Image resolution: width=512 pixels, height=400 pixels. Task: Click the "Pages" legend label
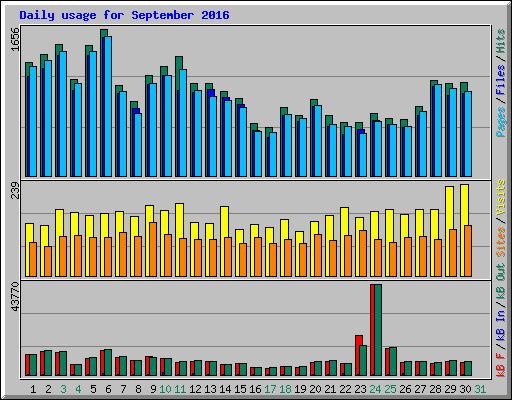(x=501, y=122)
